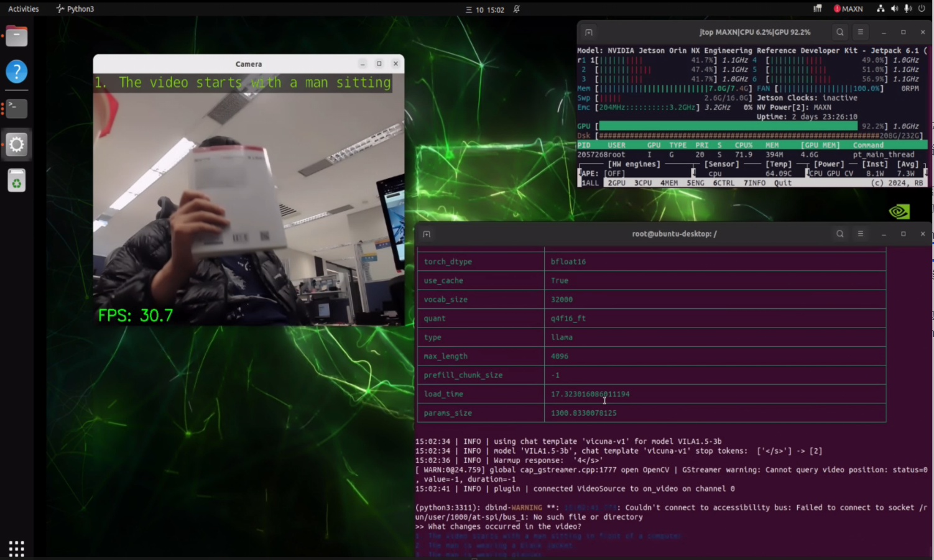Show Applications grid at dock bottom

17,548
